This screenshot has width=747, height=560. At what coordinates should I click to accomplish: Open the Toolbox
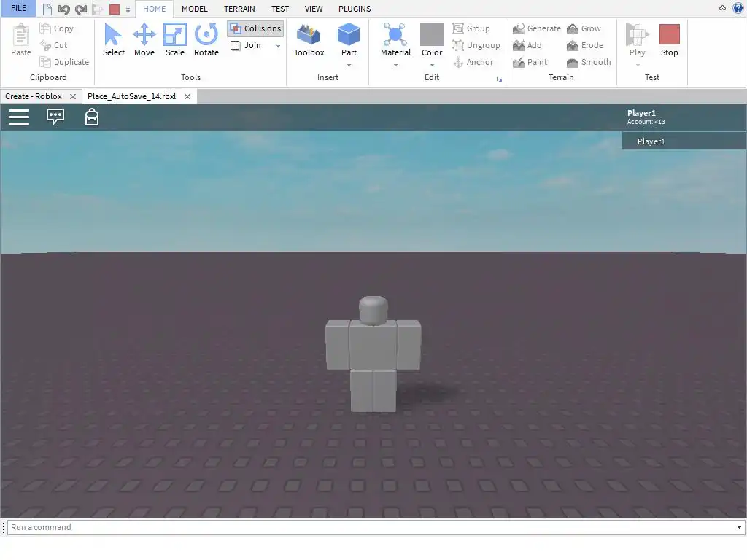tap(309, 41)
